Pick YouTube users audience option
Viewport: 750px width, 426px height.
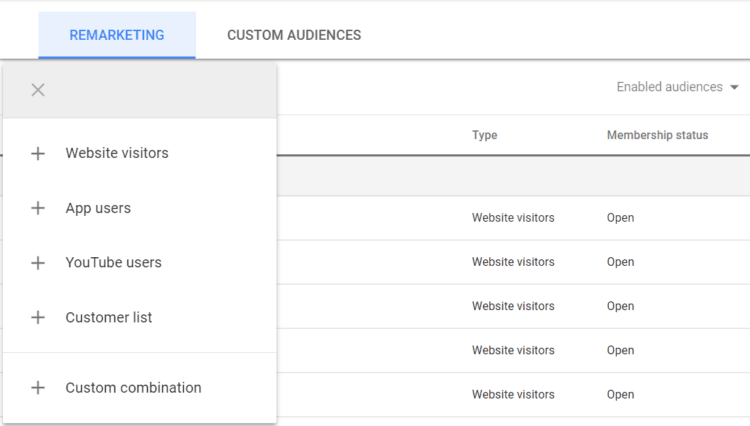(113, 263)
